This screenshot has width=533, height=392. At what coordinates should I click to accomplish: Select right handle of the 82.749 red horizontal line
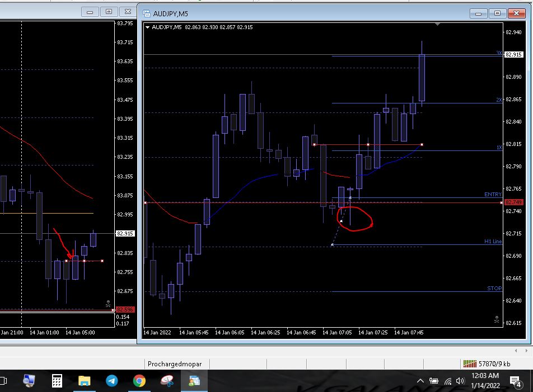pyautogui.click(x=502, y=202)
